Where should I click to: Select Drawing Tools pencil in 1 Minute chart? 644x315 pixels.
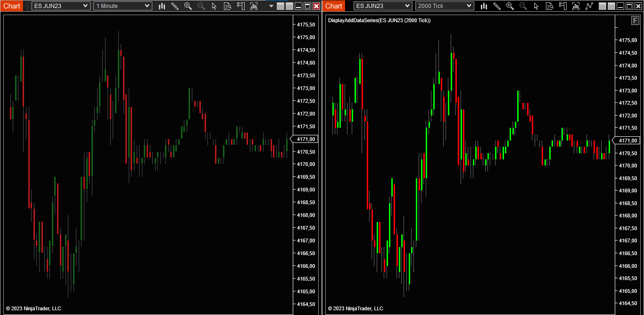[175, 6]
